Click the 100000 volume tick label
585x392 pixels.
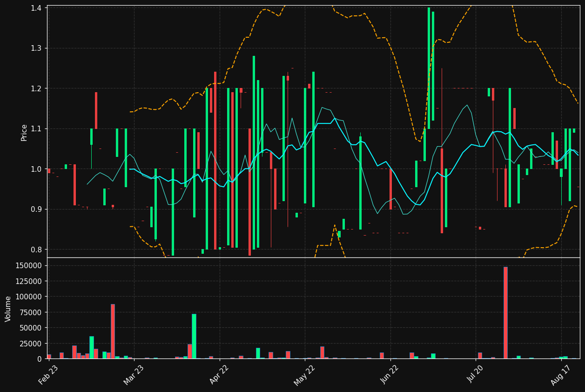click(x=29, y=297)
